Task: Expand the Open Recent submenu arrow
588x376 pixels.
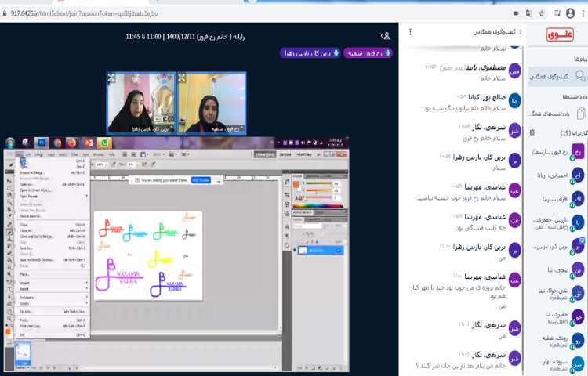Action: tap(86, 197)
